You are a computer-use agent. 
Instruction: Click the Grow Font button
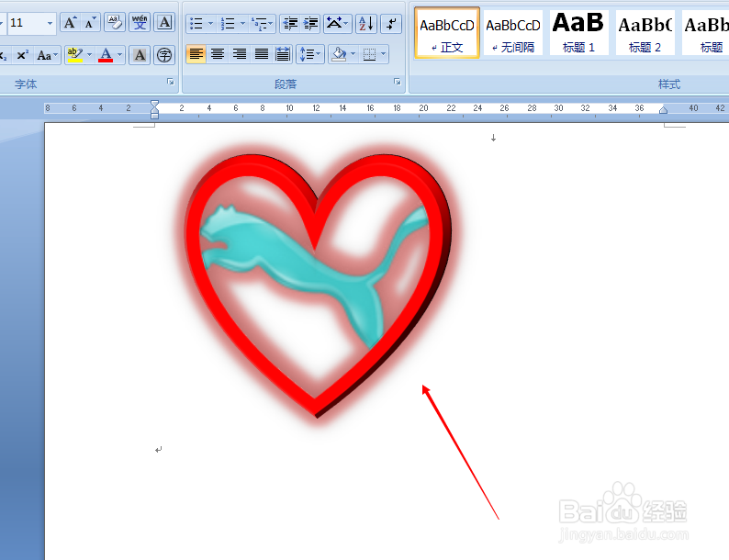pos(70,23)
